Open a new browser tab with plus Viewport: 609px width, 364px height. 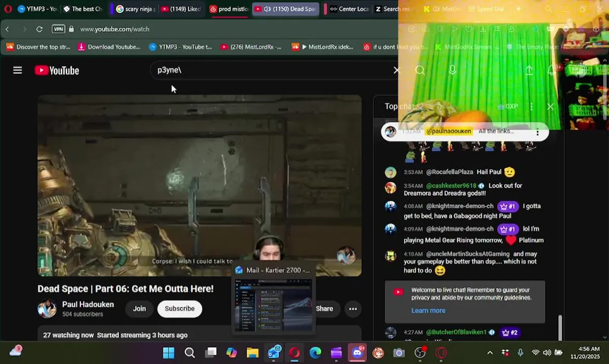pos(518,9)
